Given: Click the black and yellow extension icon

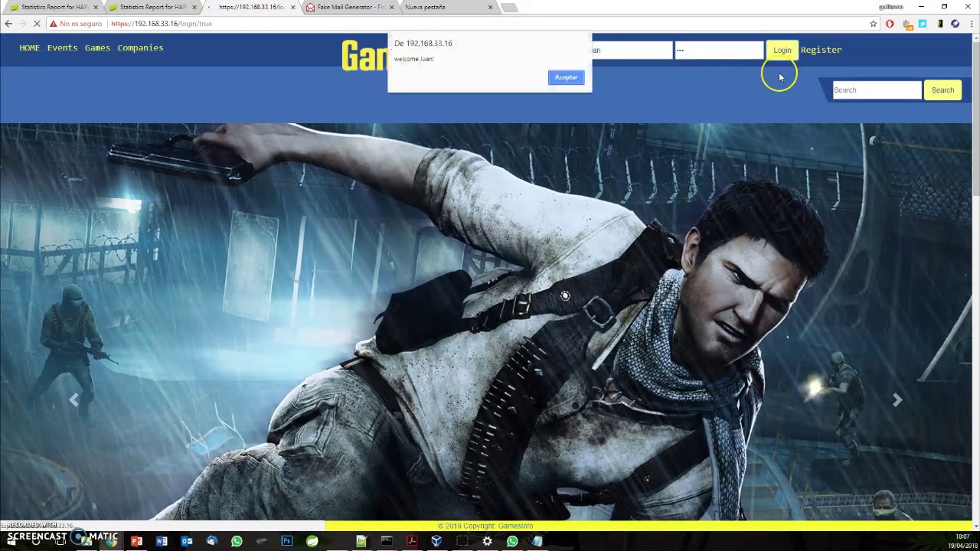Looking at the screenshot, I should pos(939,24).
